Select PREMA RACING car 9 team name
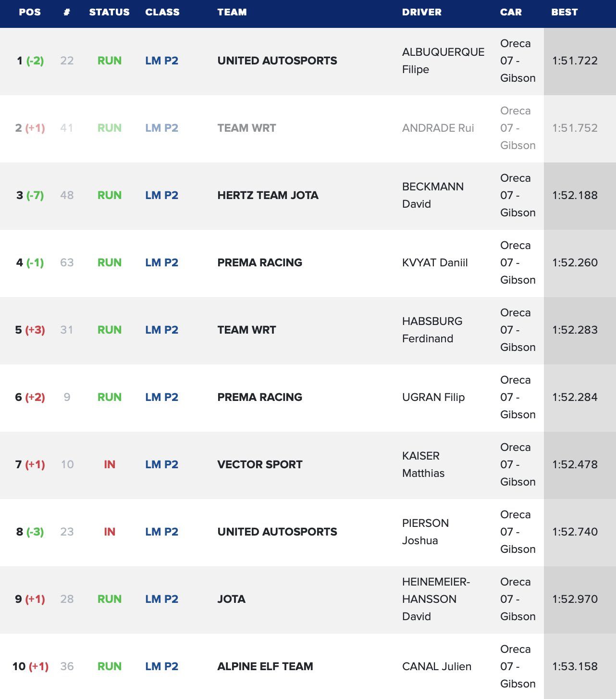 (x=259, y=397)
